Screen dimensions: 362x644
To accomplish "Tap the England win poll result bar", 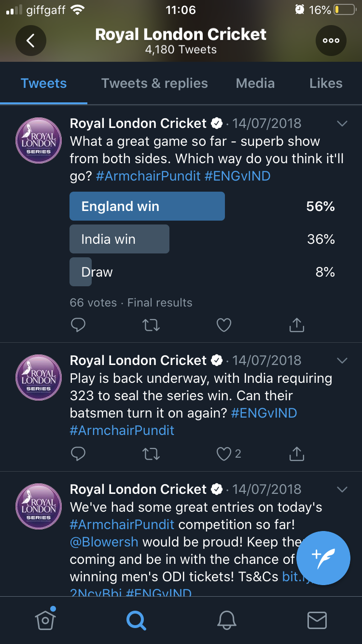I will [x=147, y=207].
